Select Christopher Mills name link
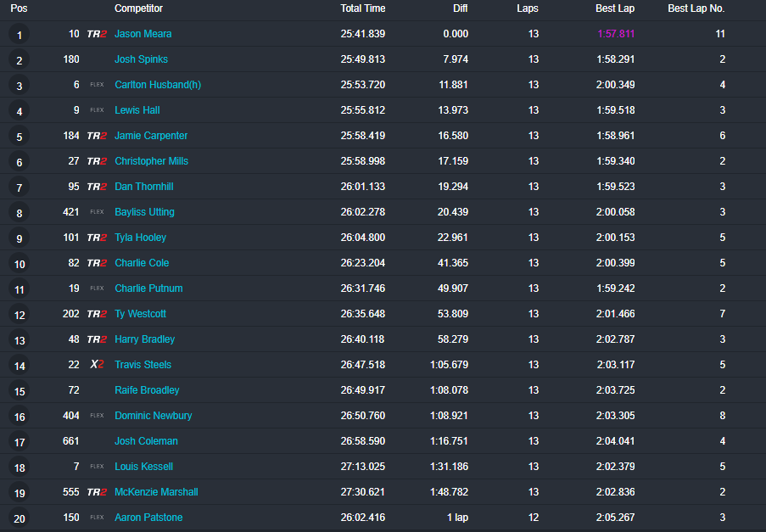Image resolution: width=766 pixels, height=532 pixels. click(x=151, y=161)
